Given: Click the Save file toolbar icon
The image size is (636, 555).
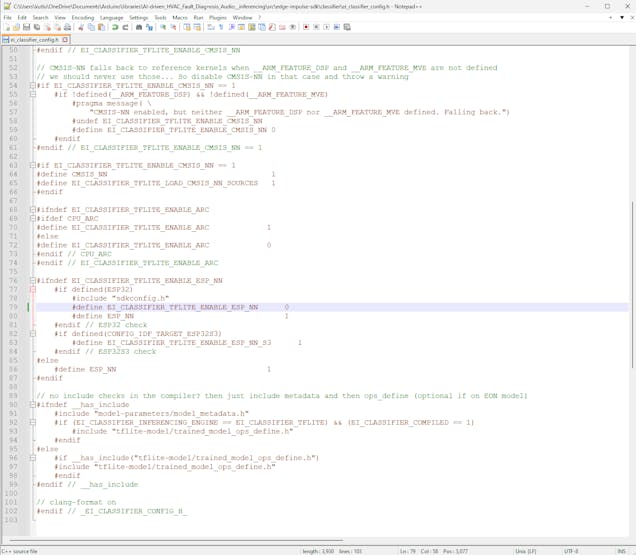Looking at the screenshot, I should click(27, 28).
